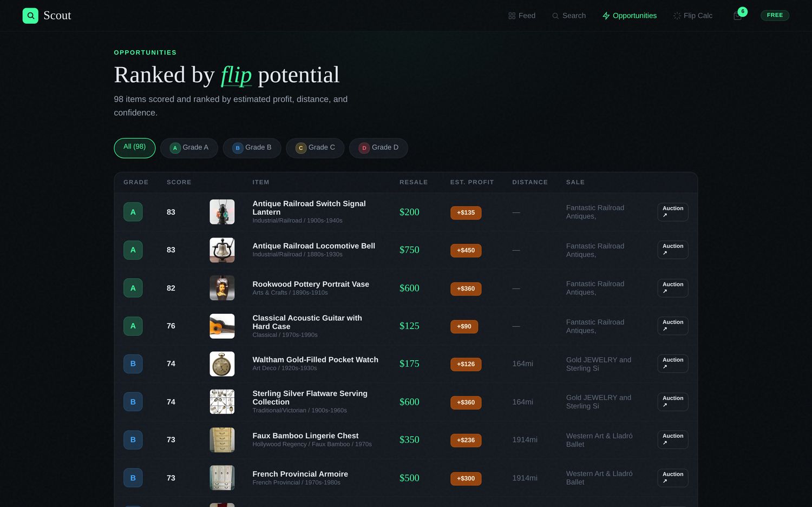Click the Rookwood portrait vase thumbnail
This screenshot has width=812, height=507.
click(222, 288)
